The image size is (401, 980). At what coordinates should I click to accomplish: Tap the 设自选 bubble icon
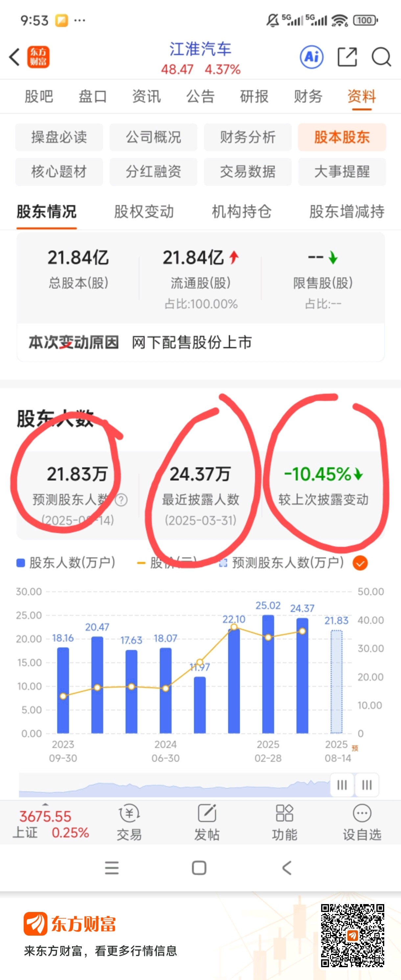point(362,813)
